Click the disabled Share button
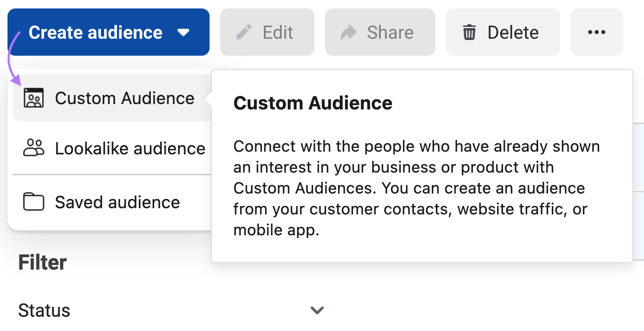This screenshot has height=331, width=644. pos(380,32)
